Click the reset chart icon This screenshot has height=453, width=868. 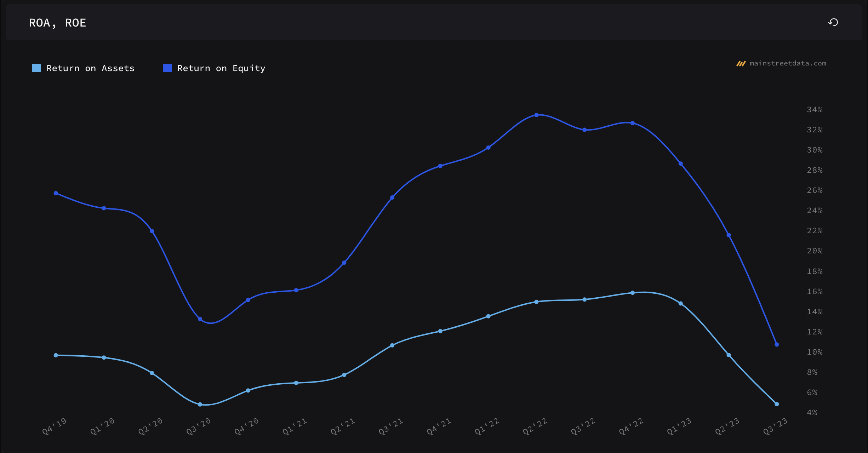833,22
